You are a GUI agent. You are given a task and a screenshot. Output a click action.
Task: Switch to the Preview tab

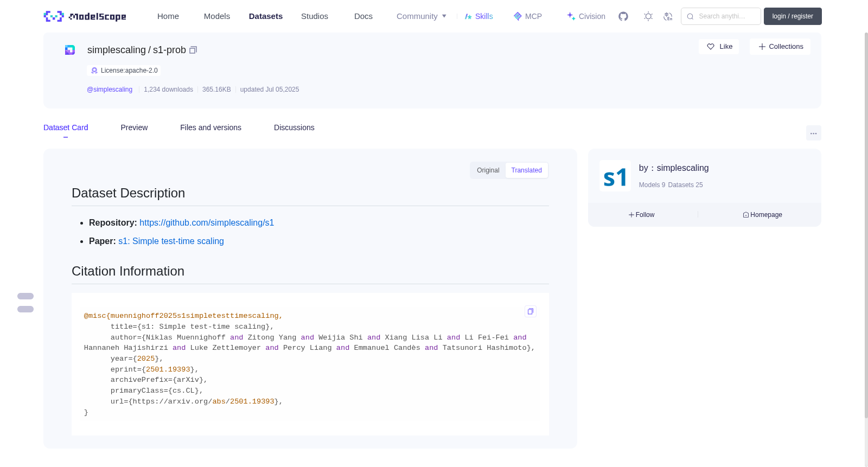pos(134,127)
